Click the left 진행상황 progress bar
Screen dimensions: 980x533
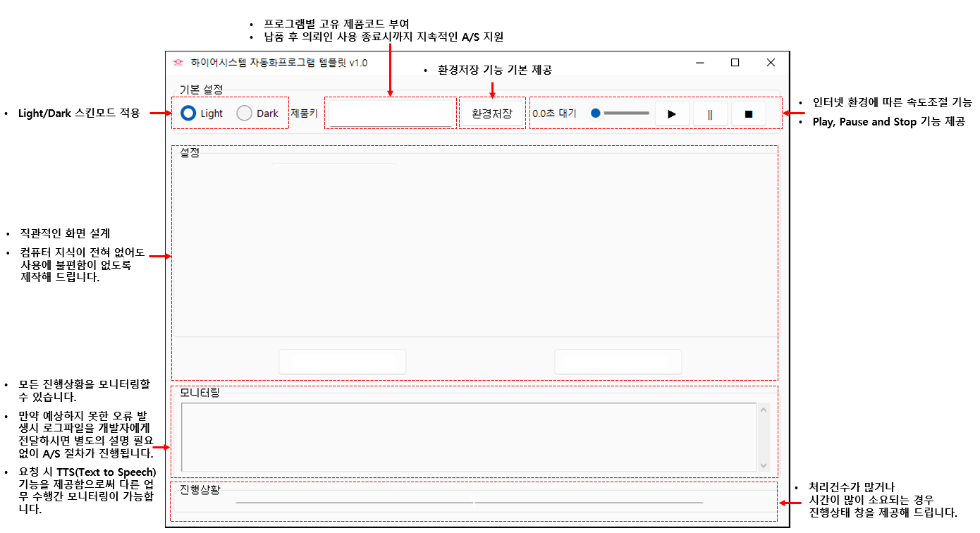point(354,503)
